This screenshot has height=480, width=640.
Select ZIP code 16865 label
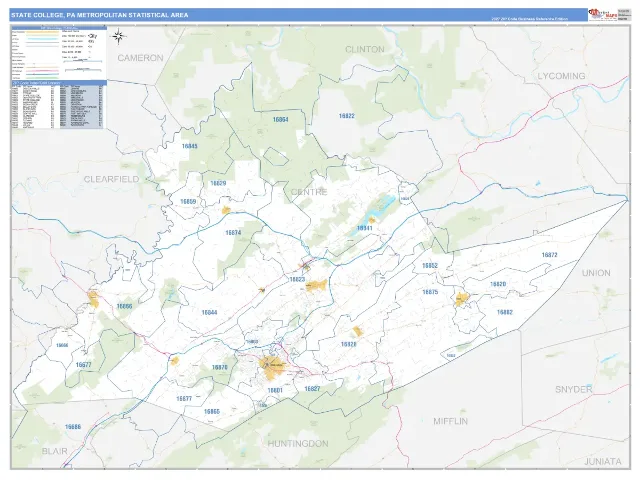click(x=212, y=412)
